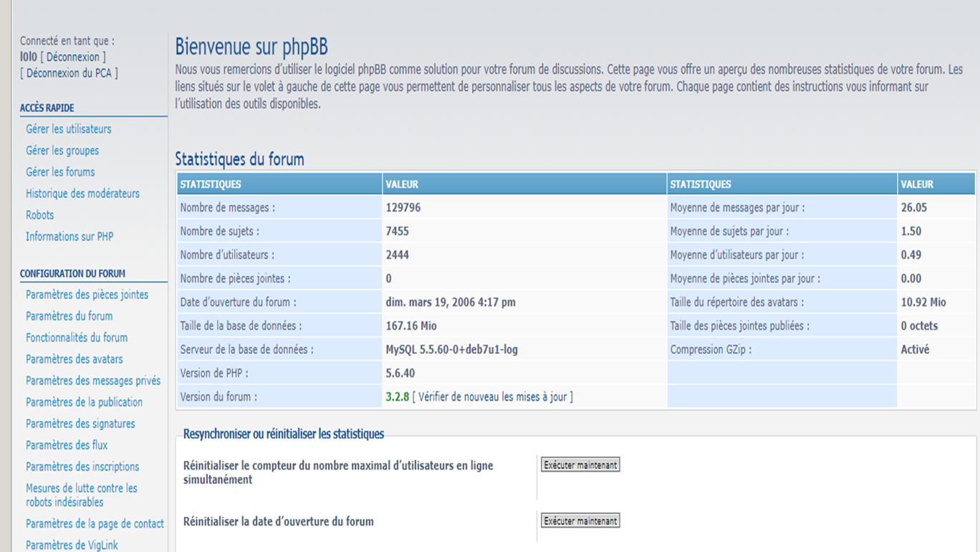Run reset of maximum online users counter
The width and height of the screenshot is (980, 552).
pos(580,465)
